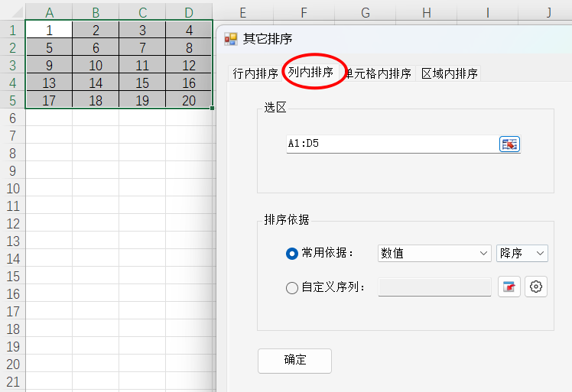Click cell containing 20
This screenshot has width=572, height=392.
point(189,100)
